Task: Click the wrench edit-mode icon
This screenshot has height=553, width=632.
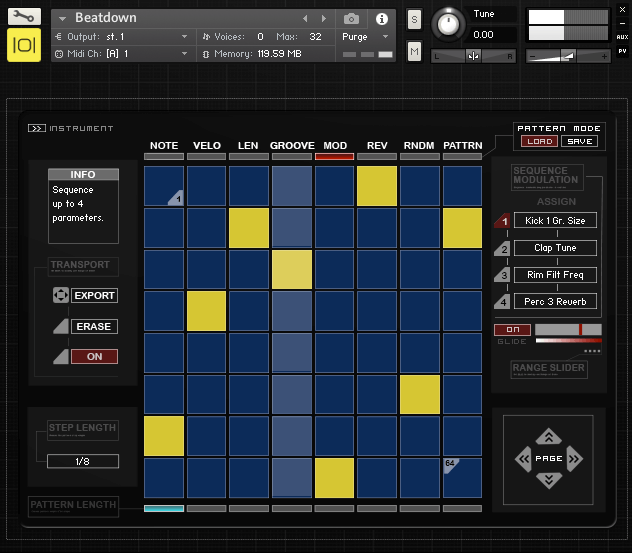Action: coord(24,17)
